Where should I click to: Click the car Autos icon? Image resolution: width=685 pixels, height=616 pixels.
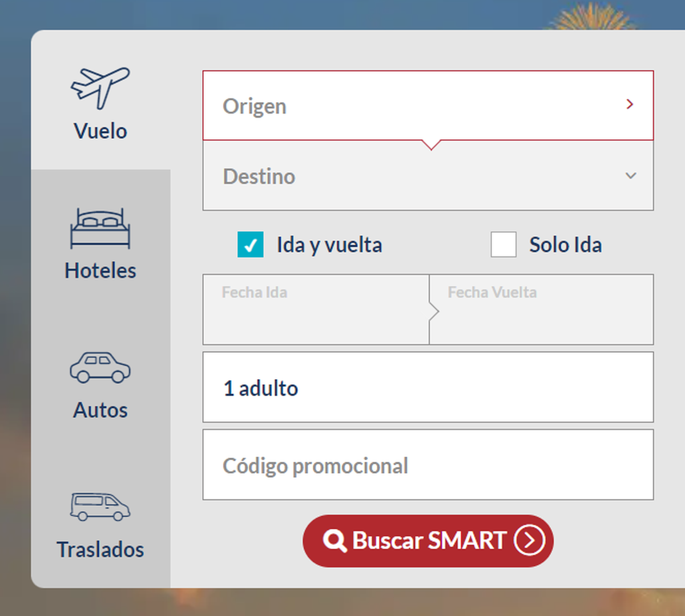tap(100, 368)
